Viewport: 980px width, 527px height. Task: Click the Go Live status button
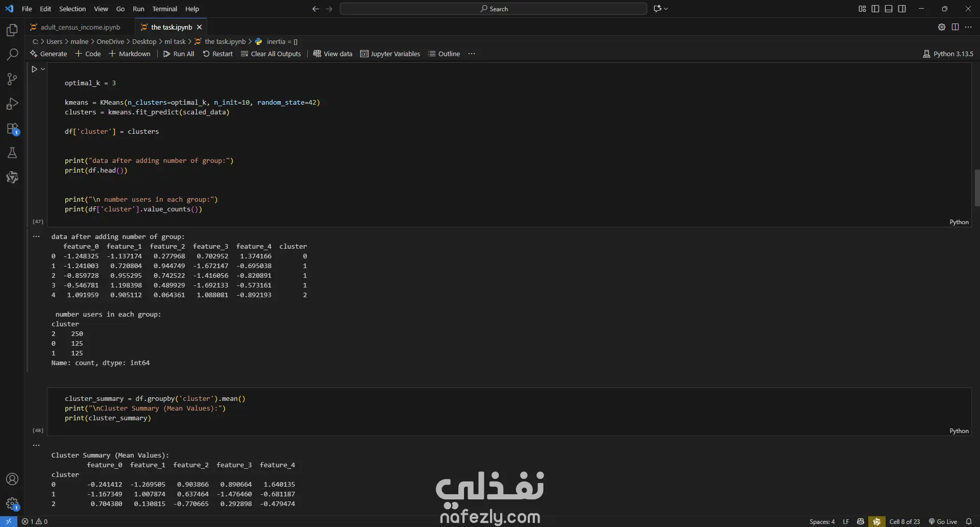(943, 521)
